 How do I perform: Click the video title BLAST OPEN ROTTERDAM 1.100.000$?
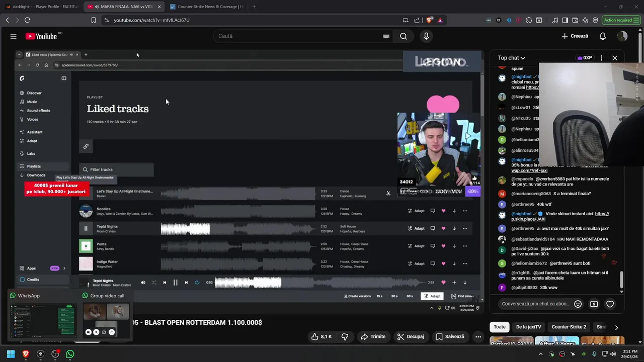pyautogui.click(x=197, y=322)
